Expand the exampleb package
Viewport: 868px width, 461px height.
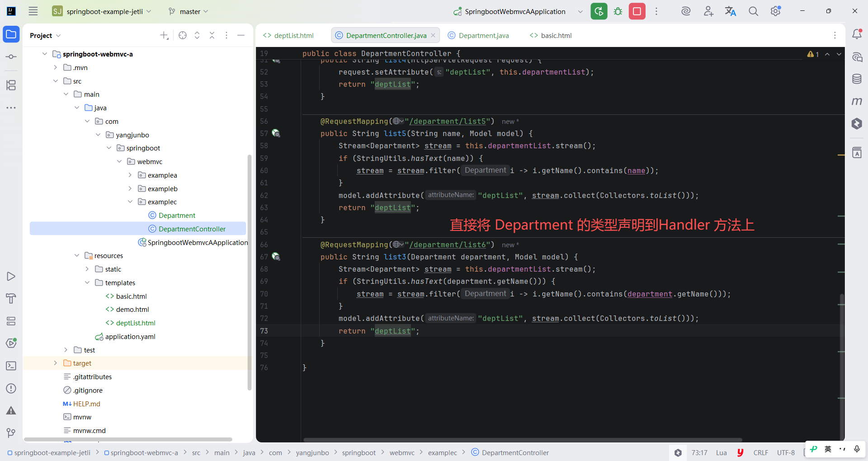point(130,188)
